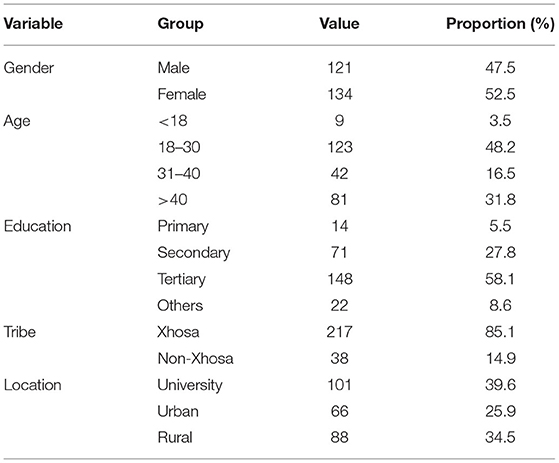Viewport: 559px width, 463px height.
Task: Click the 18–30 age group cell
Action: coord(179,147)
